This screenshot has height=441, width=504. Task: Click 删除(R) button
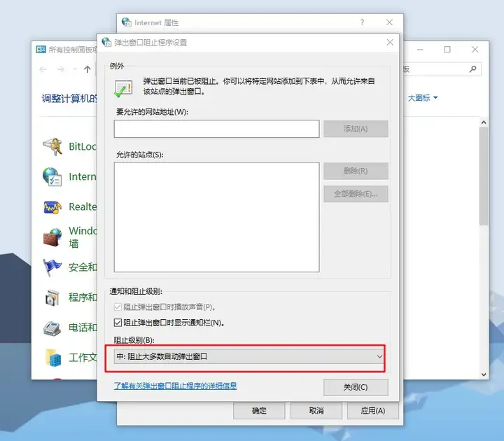click(356, 171)
